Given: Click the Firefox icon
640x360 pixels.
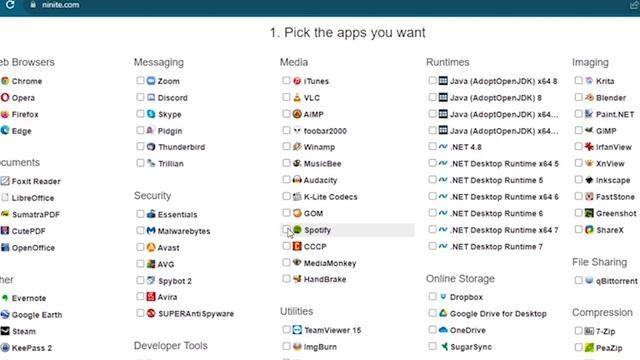Looking at the screenshot, I should click(5, 114).
